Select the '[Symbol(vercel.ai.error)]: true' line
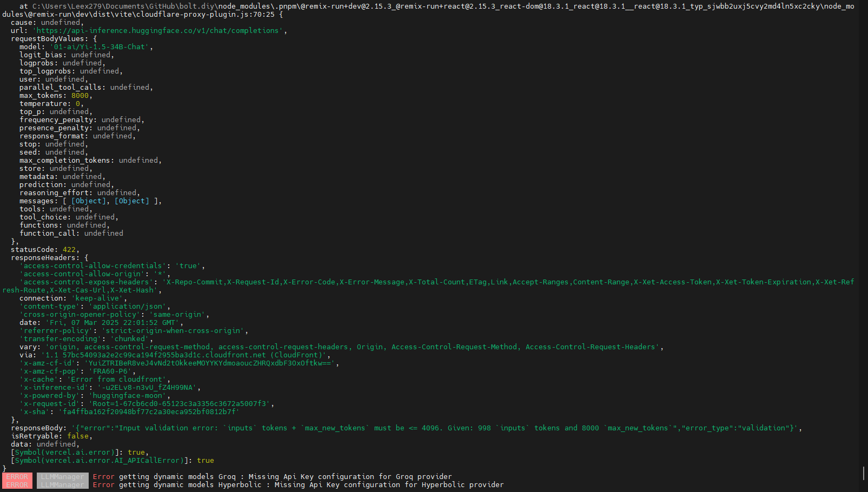Viewport: 868px width, 492px height. (80, 453)
